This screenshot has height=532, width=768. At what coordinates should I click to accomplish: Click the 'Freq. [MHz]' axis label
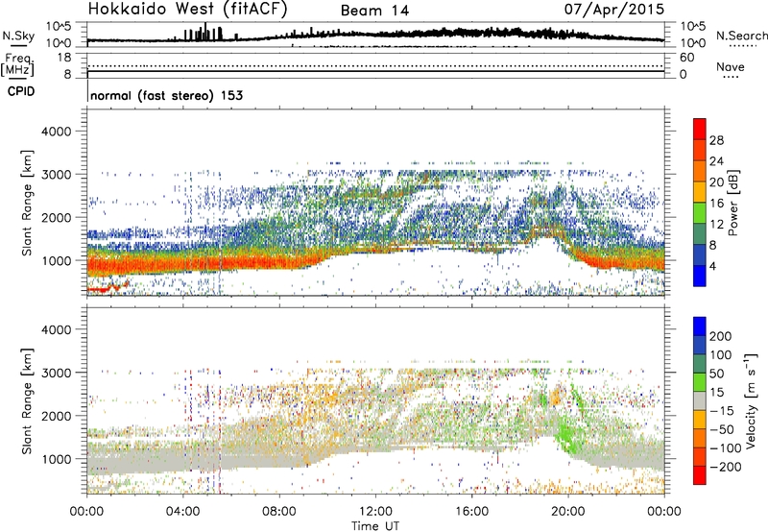click(17, 65)
